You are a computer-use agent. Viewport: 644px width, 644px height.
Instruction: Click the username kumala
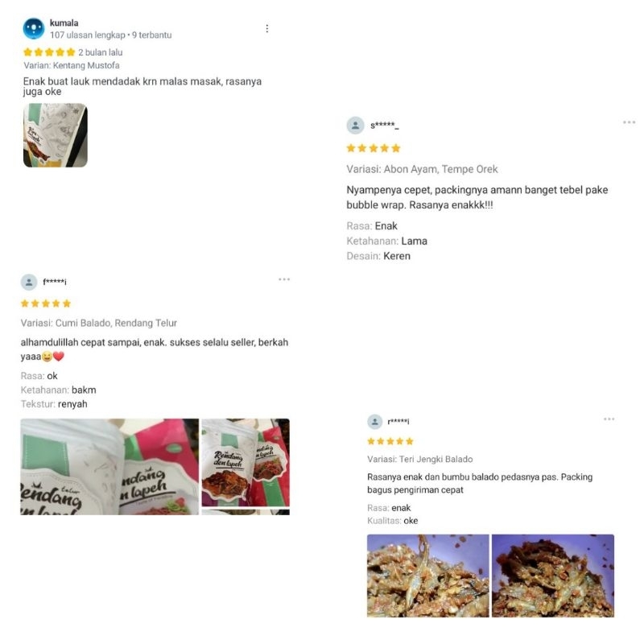pos(64,23)
